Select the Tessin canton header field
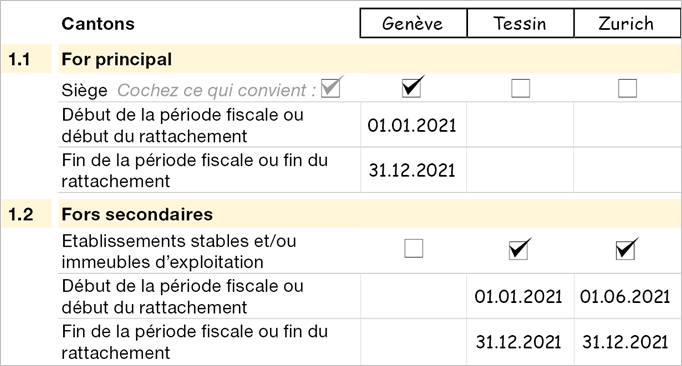 coord(520,23)
